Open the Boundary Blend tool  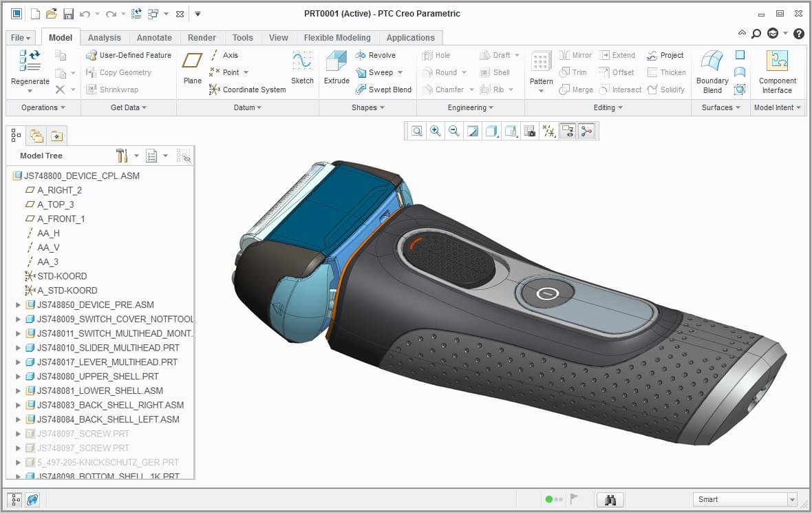(x=712, y=72)
